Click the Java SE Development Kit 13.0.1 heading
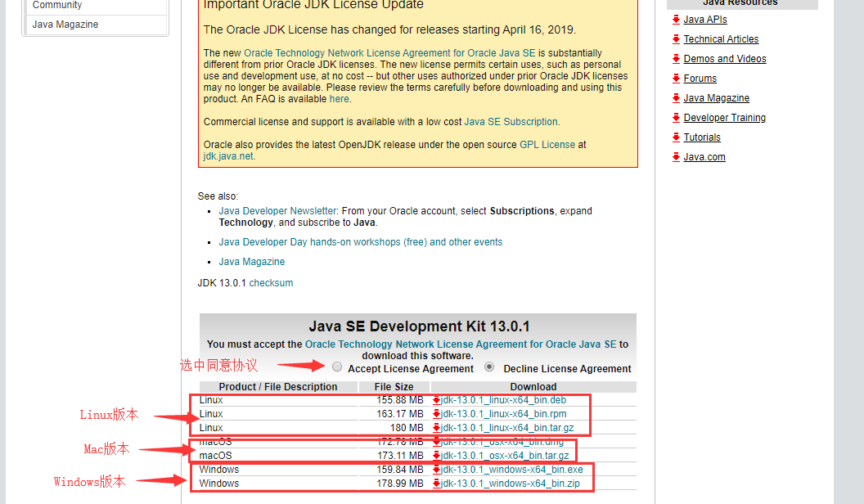The image size is (864, 504). [x=419, y=326]
